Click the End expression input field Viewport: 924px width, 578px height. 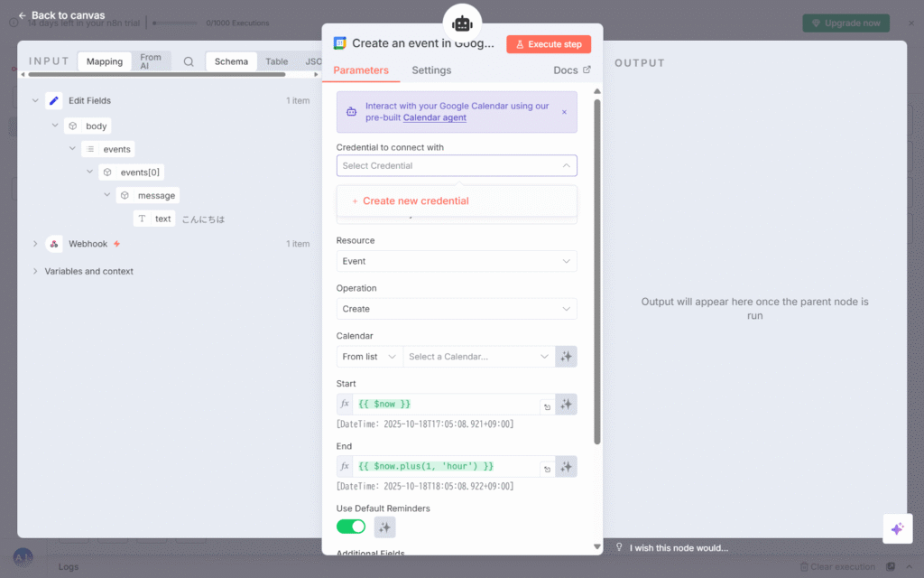click(447, 467)
